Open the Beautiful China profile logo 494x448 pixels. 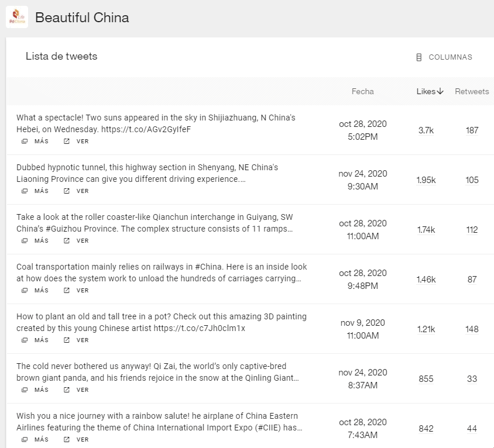coord(17,18)
